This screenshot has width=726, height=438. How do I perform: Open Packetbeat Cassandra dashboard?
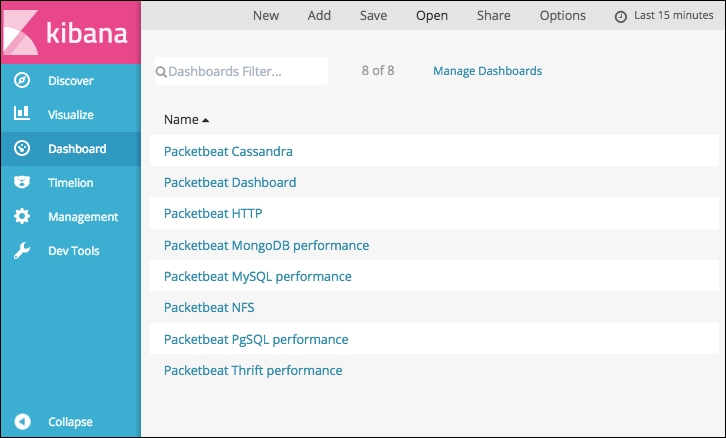point(228,151)
